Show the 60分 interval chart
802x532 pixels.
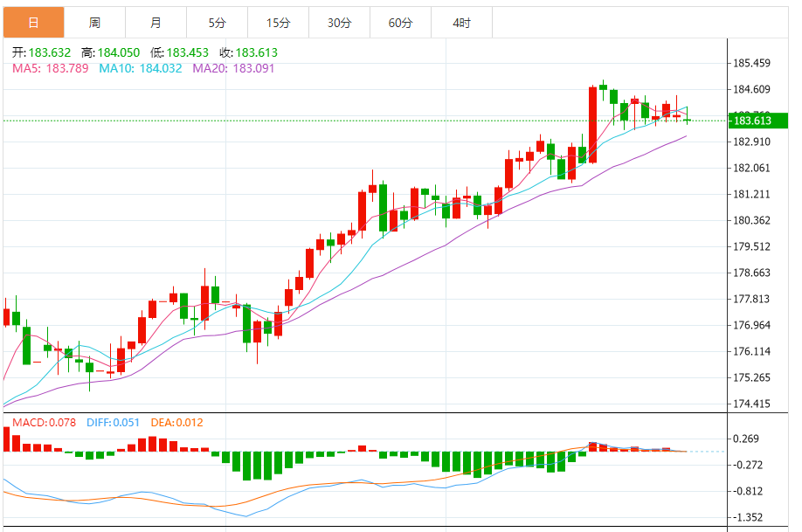(x=400, y=23)
